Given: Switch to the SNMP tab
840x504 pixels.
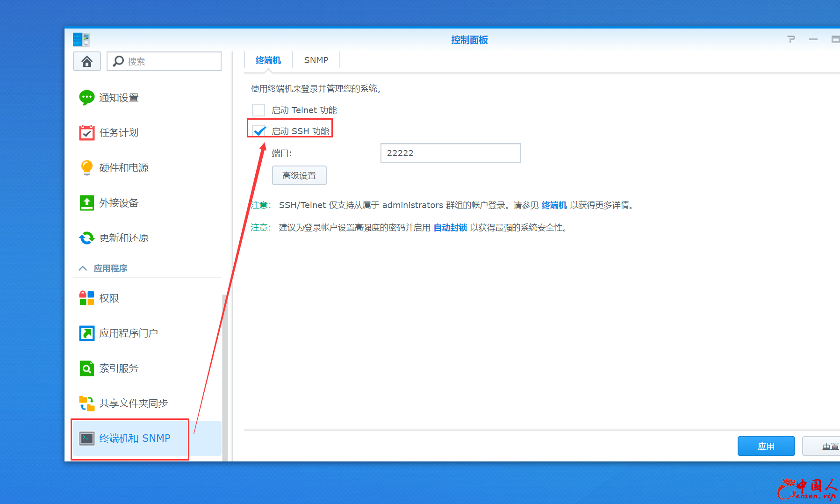Looking at the screenshot, I should [316, 60].
